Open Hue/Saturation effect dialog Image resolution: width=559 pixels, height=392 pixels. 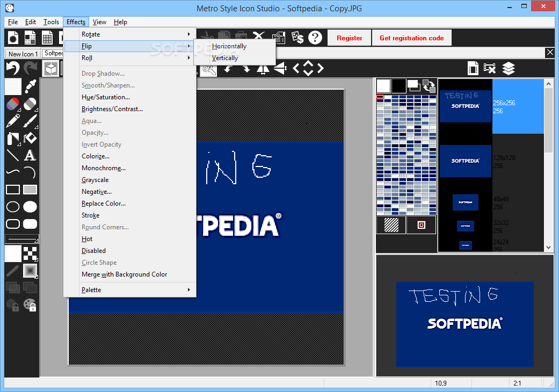click(130, 97)
